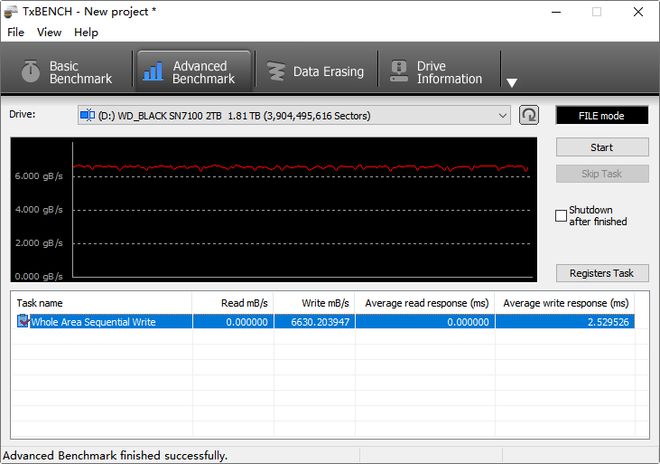Switch to the Drive Information tab
This screenshot has height=464, width=660.
439,72
